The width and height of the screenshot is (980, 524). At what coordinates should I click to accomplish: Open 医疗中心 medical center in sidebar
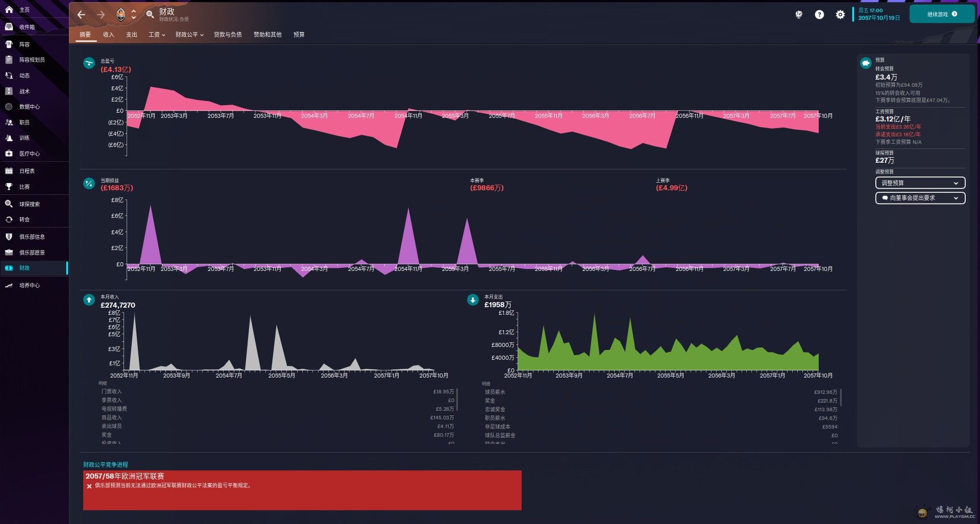click(29, 154)
